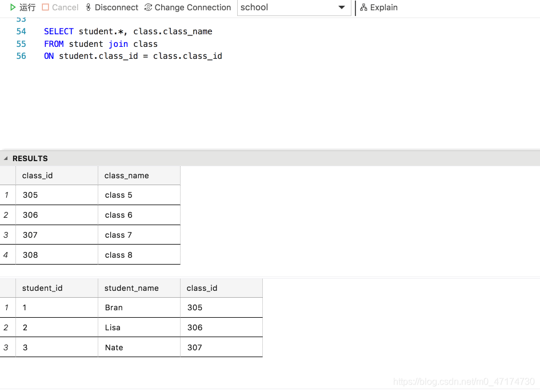
Task: Click the dropdown arrow beside school
Action: tap(341, 7)
